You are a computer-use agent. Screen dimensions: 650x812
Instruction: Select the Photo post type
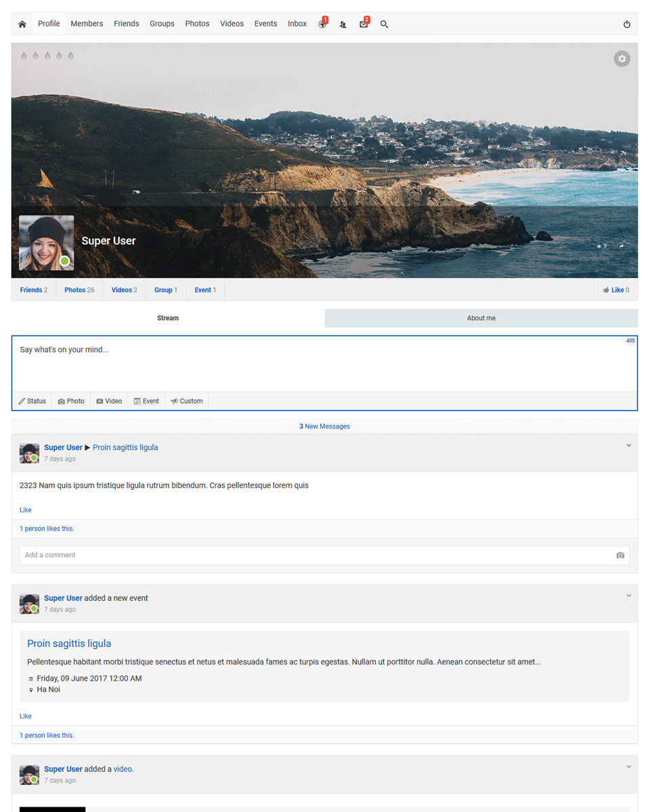coord(71,401)
